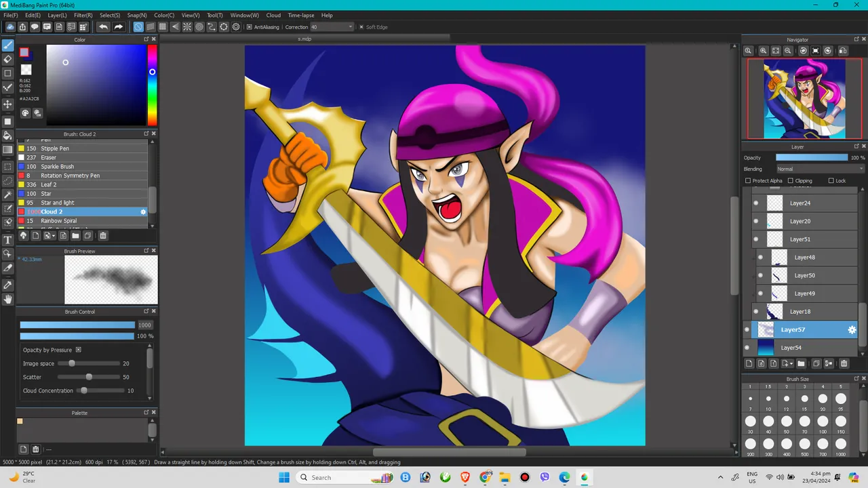
Task: Delete layer with trash icon in Layer panel
Action: pyautogui.click(x=844, y=364)
